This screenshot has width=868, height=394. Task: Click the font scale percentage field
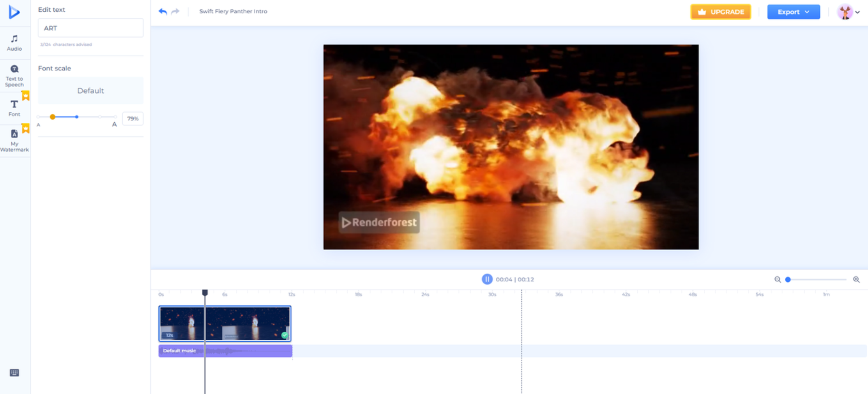[x=133, y=118]
